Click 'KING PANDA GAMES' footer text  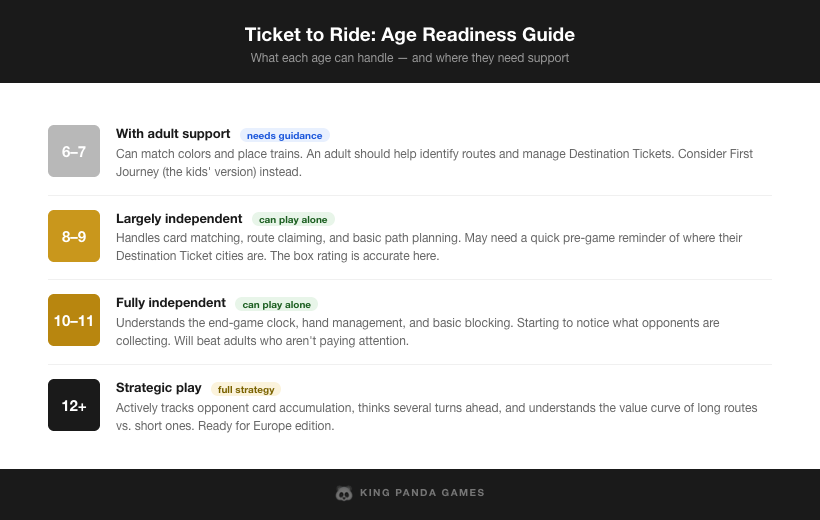coord(423,493)
